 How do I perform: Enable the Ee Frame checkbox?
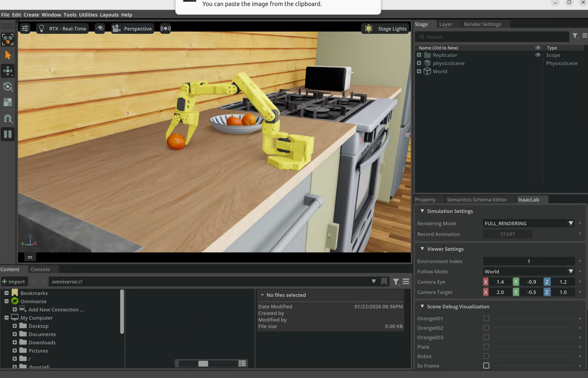pyautogui.click(x=486, y=365)
